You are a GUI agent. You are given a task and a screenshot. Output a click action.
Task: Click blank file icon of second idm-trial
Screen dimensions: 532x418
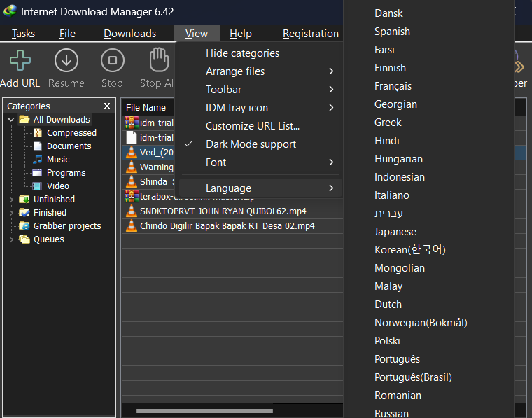pos(132,137)
